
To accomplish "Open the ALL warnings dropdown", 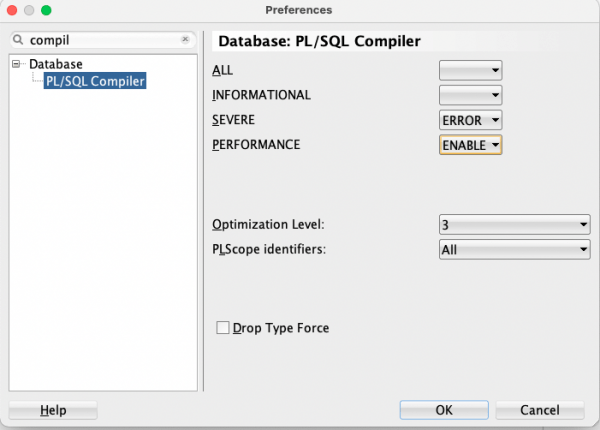I will 470,70.
